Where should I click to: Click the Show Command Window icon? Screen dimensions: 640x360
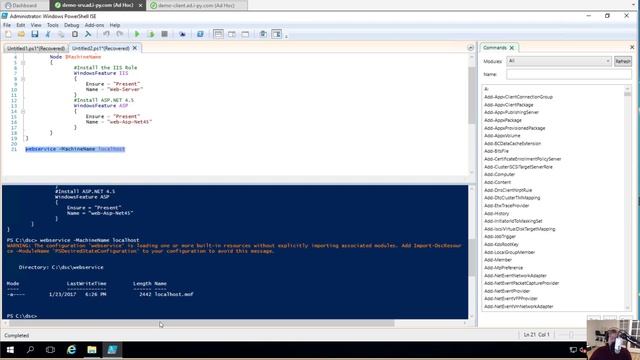(263, 34)
